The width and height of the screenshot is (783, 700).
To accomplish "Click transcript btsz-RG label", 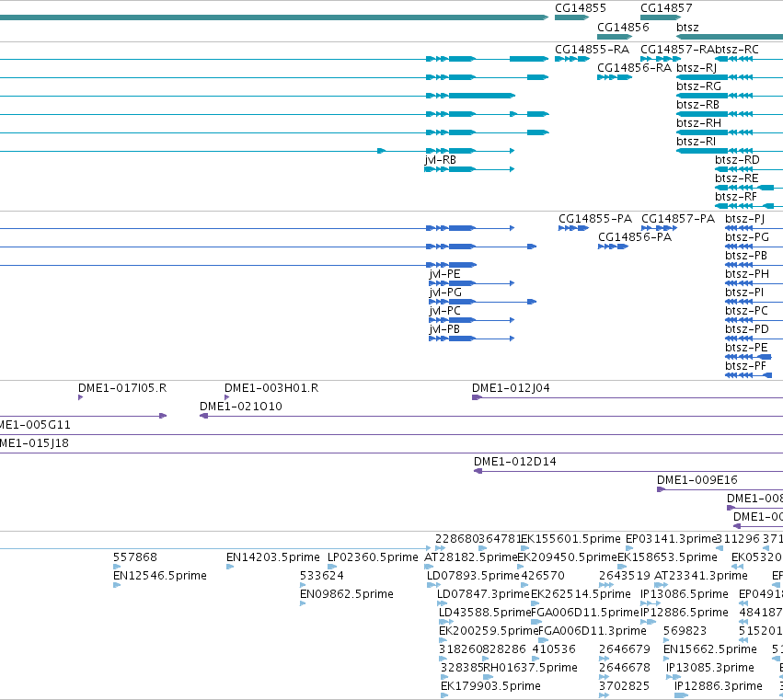I will point(698,86).
